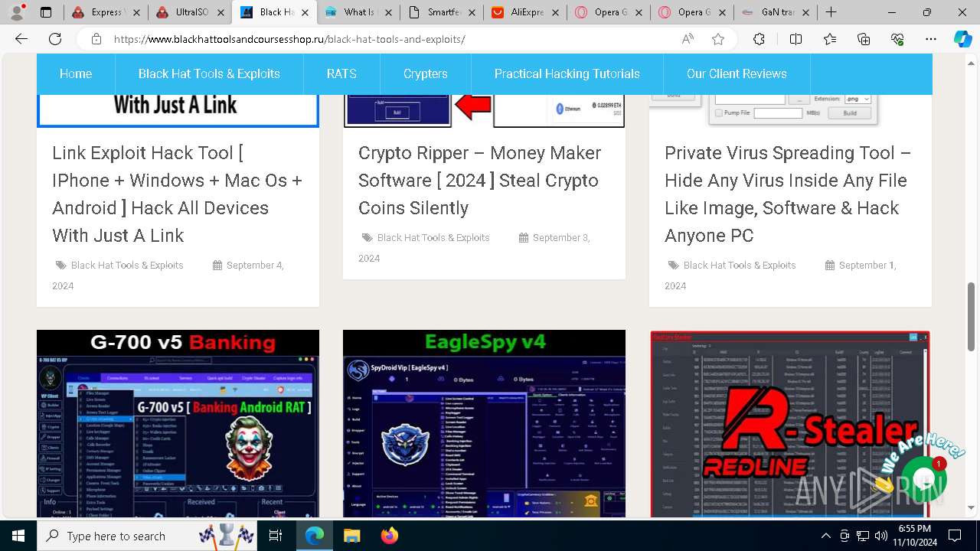View site information lock icon
980x551 pixels.
click(96, 39)
